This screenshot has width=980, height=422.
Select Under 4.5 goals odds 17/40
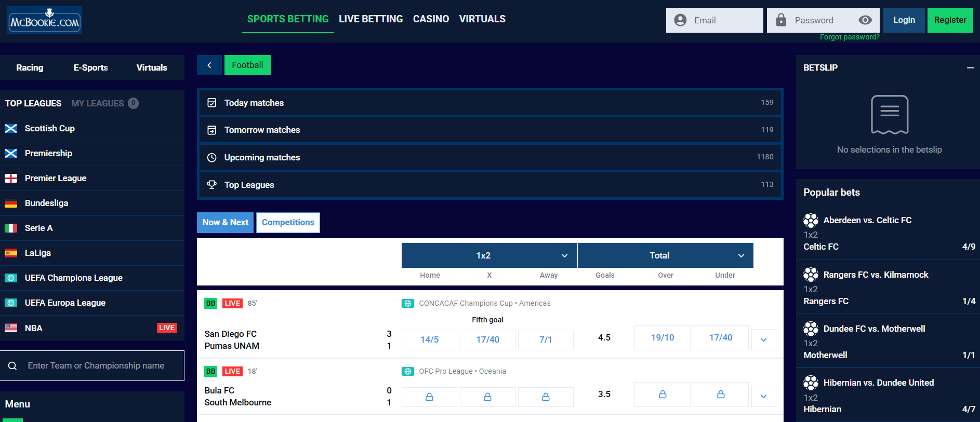coord(721,338)
